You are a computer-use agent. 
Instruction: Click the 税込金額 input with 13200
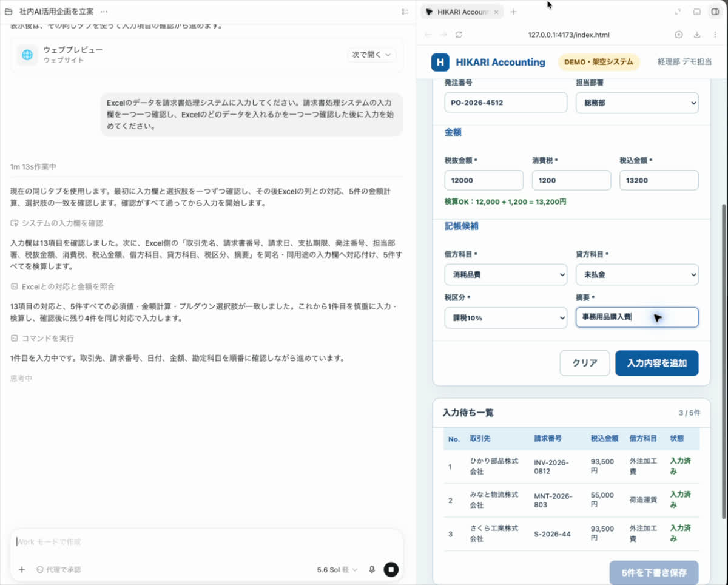[x=659, y=180]
